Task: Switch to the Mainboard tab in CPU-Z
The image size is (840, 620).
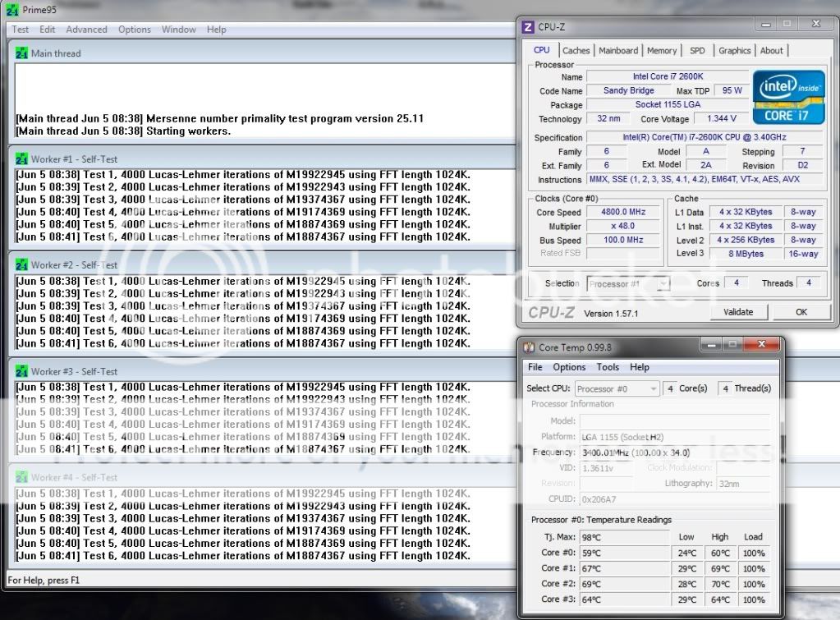Action: (618, 51)
